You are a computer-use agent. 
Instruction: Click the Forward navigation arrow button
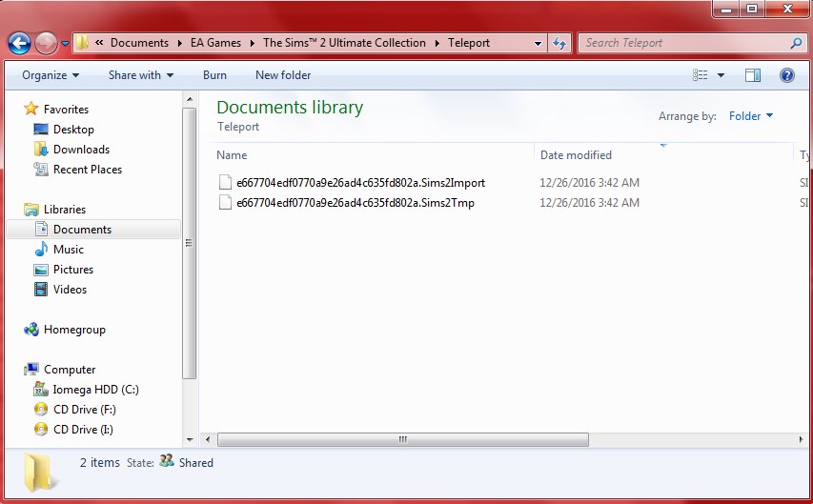[46, 43]
